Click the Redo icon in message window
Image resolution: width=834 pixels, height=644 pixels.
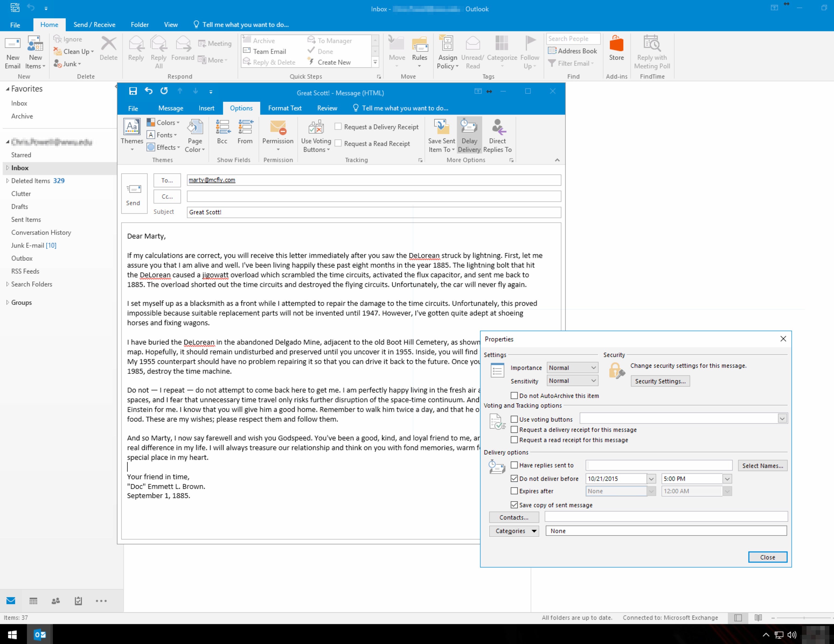tap(164, 91)
